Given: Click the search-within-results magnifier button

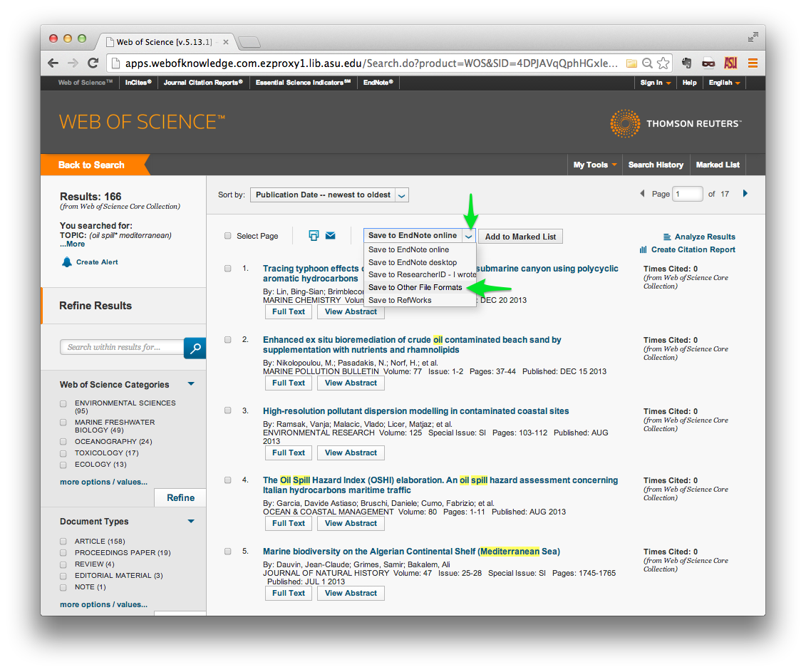Looking at the screenshot, I should [195, 348].
